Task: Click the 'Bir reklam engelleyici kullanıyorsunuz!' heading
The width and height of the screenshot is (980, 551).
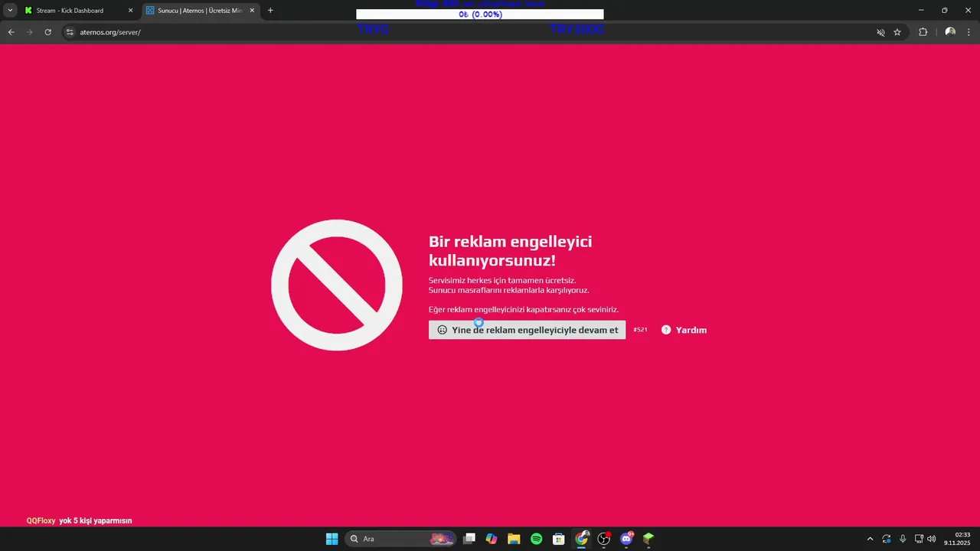Action: click(x=511, y=251)
